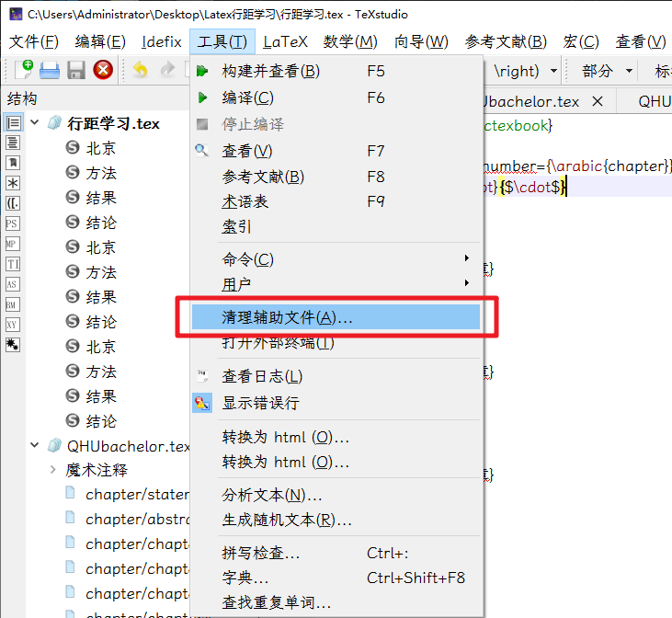Click the green Compile arrow icon
This screenshot has width=672, height=618.
(x=202, y=97)
